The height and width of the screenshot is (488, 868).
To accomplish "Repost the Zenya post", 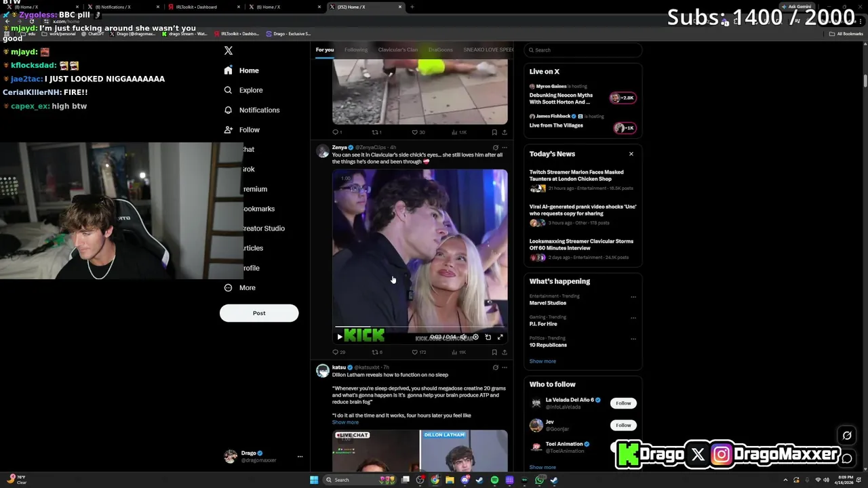I will pyautogui.click(x=377, y=352).
